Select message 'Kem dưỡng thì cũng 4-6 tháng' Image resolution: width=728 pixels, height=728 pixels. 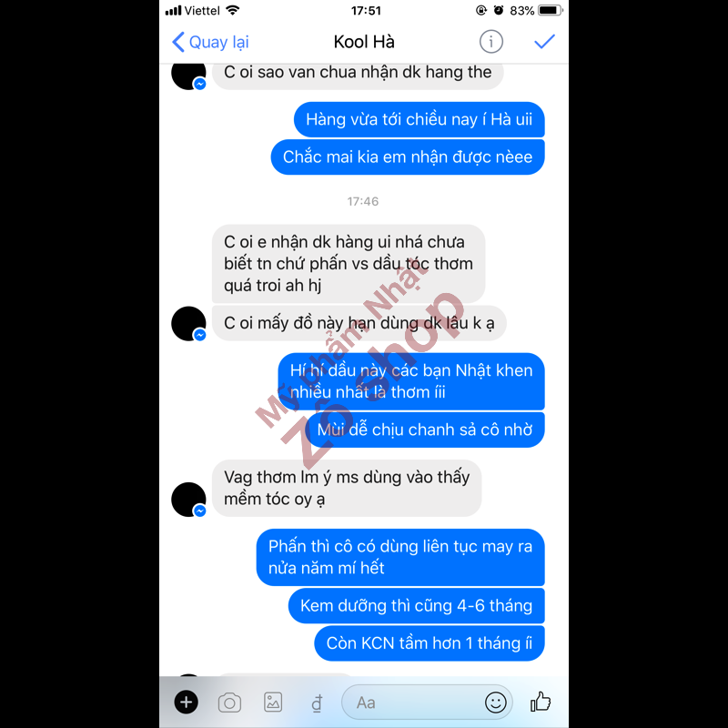(417, 606)
